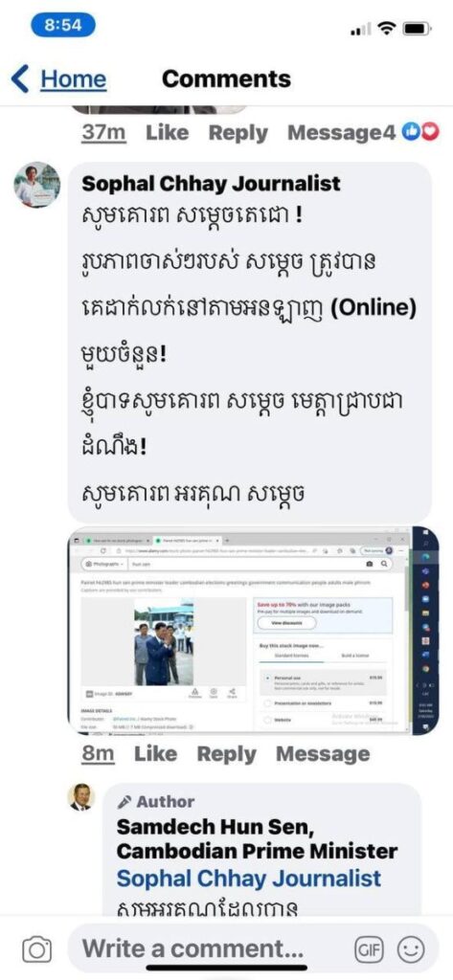The height and width of the screenshot is (980, 453).
Task: Open the GIF picker icon
Action: (x=369, y=950)
